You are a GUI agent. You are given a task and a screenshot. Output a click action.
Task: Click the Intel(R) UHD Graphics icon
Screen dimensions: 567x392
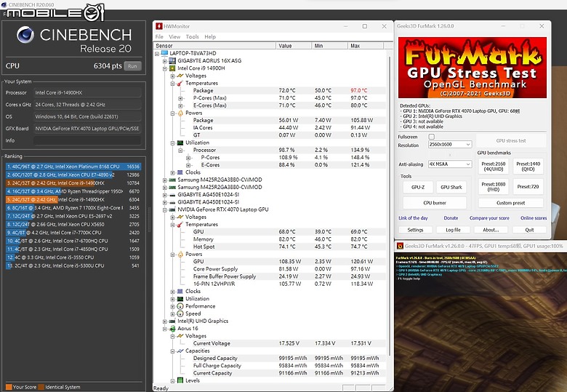(x=172, y=321)
